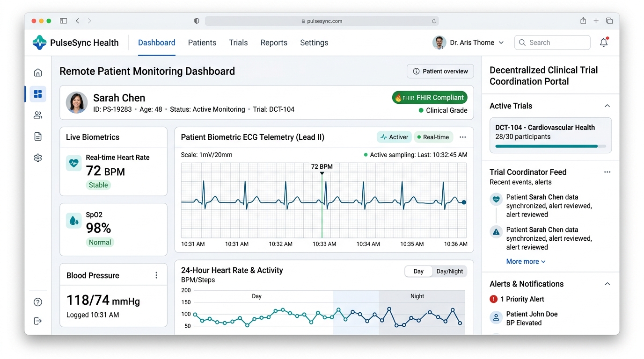Image resolution: width=644 pixels, height=359 pixels.
Task: Click the 1 Priority Alert entry
Action: [517, 299]
